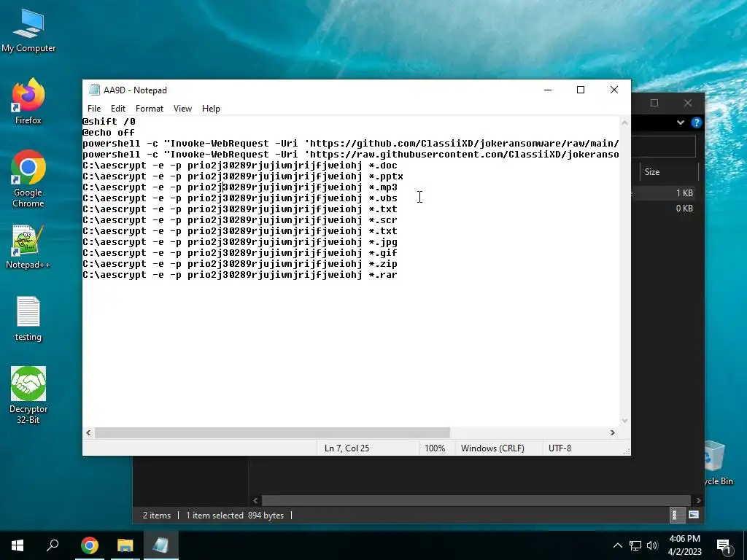The height and width of the screenshot is (560, 747).
Task: Click Ln 7, Col 25 status entry
Action: tap(347, 448)
